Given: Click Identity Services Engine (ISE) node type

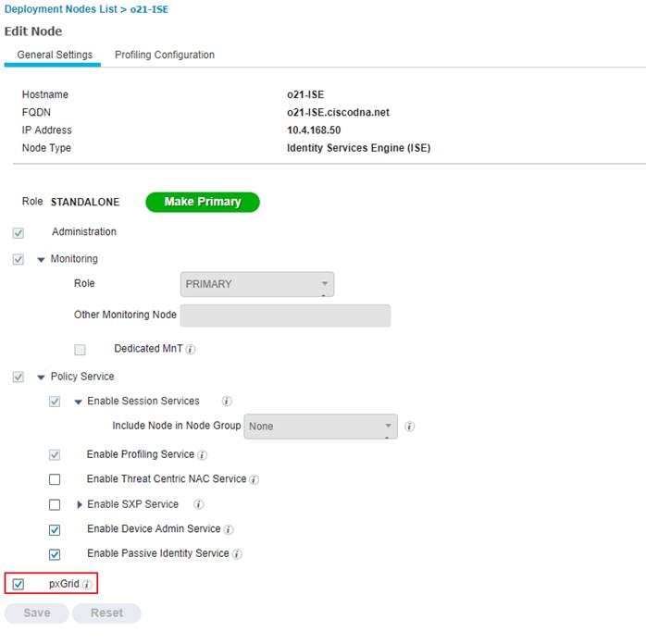Looking at the screenshot, I should [358, 148].
